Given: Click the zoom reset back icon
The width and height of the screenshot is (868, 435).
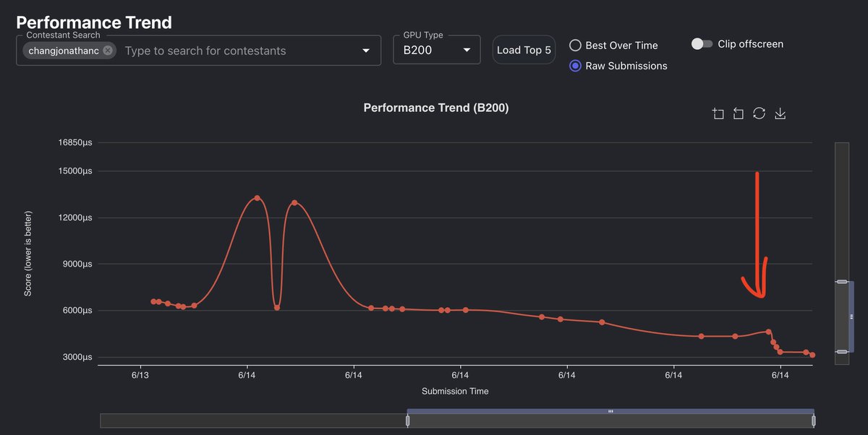Looking at the screenshot, I should tap(739, 113).
